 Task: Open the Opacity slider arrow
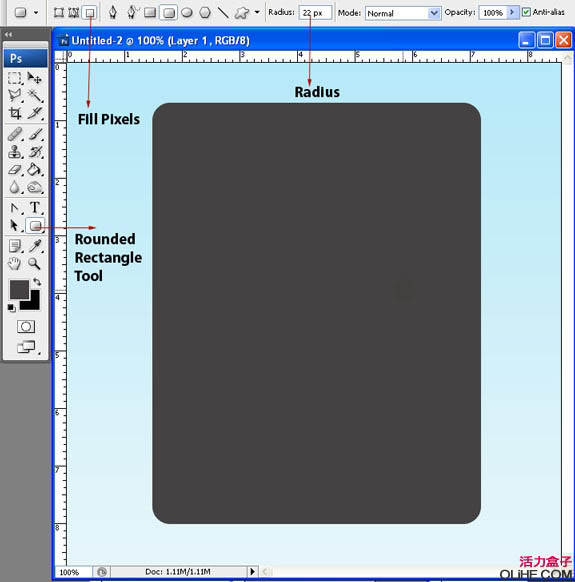tap(512, 13)
